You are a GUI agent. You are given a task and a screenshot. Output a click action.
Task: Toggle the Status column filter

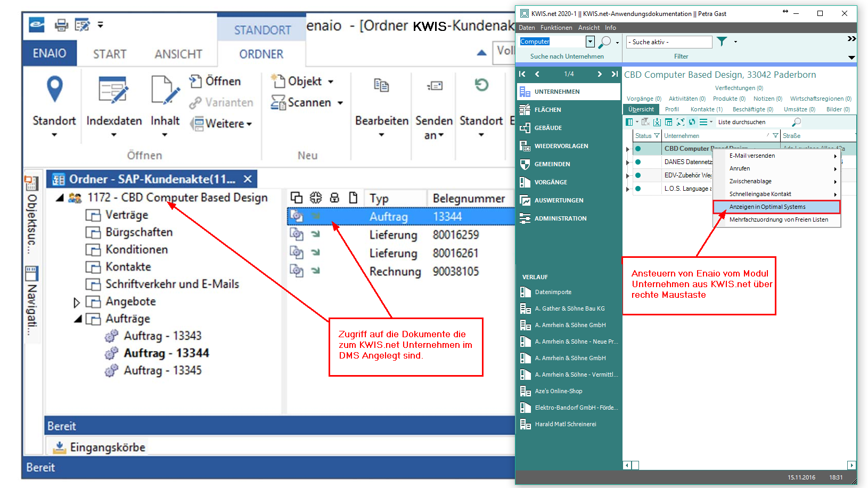(x=657, y=136)
